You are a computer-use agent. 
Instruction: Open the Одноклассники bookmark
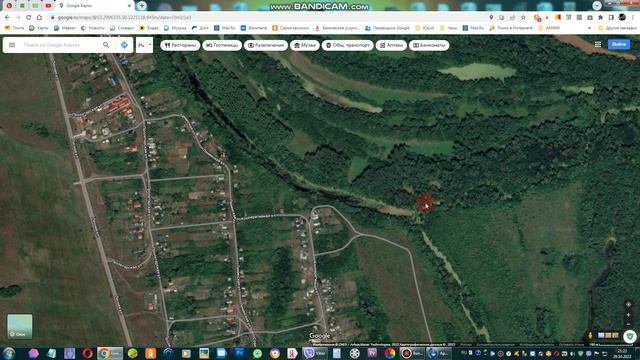click(291, 28)
